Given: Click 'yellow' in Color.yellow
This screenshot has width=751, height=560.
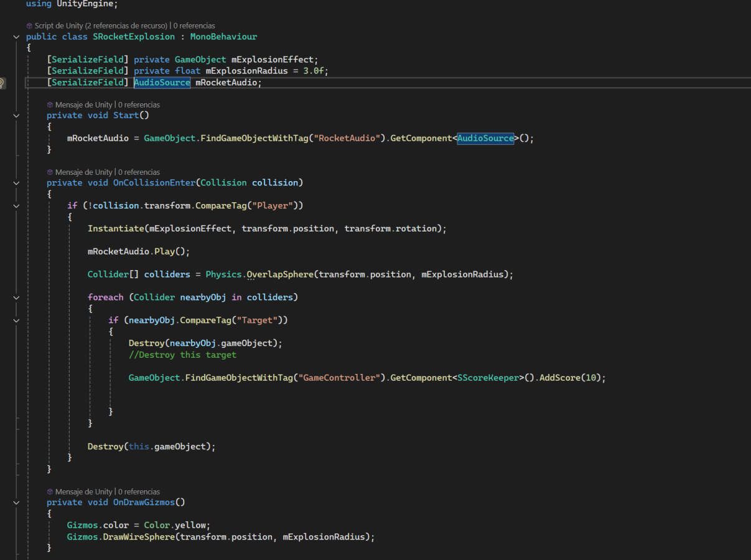Looking at the screenshot, I should point(190,525).
